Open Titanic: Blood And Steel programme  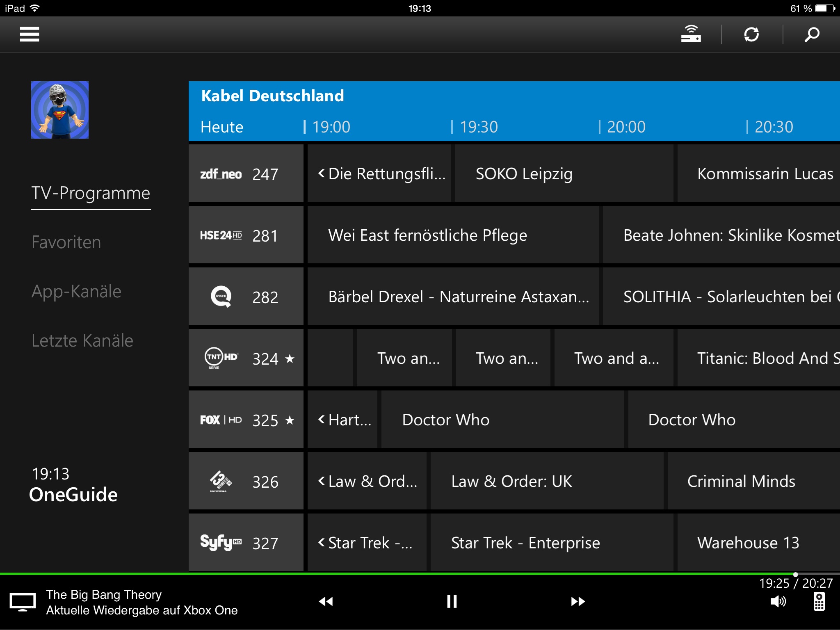(759, 358)
